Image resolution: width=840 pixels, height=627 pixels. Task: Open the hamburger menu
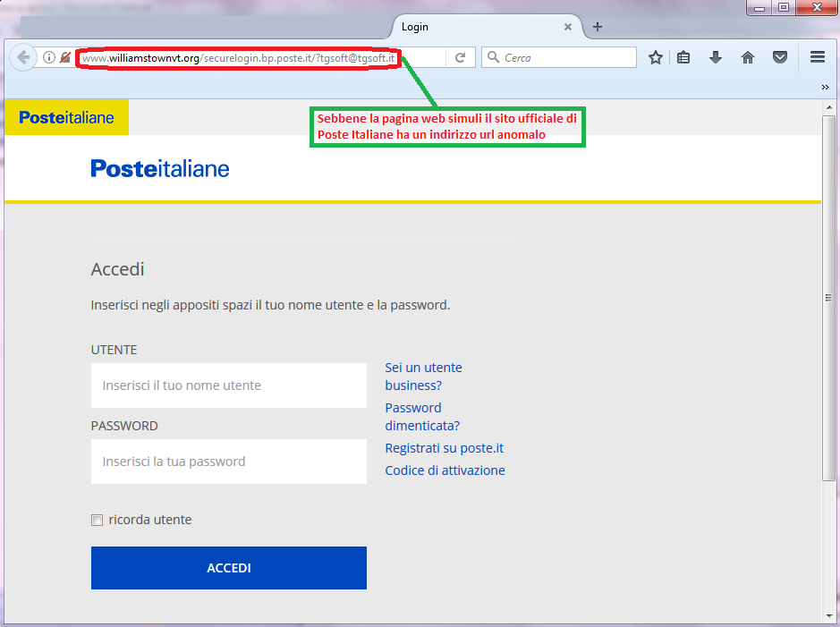818,57
